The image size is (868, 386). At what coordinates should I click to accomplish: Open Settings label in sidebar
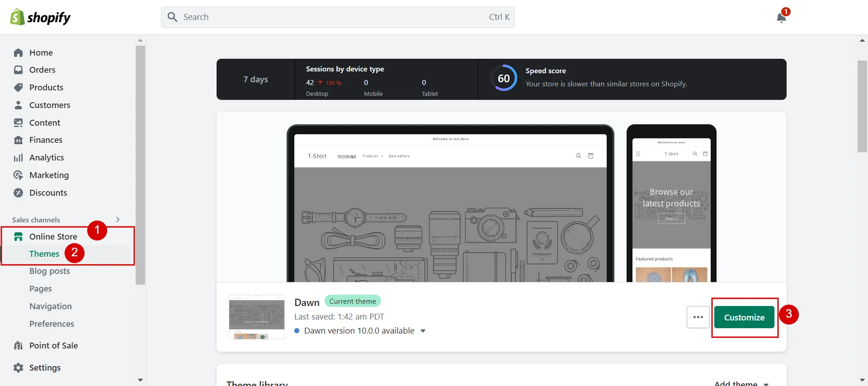point(45,367)
